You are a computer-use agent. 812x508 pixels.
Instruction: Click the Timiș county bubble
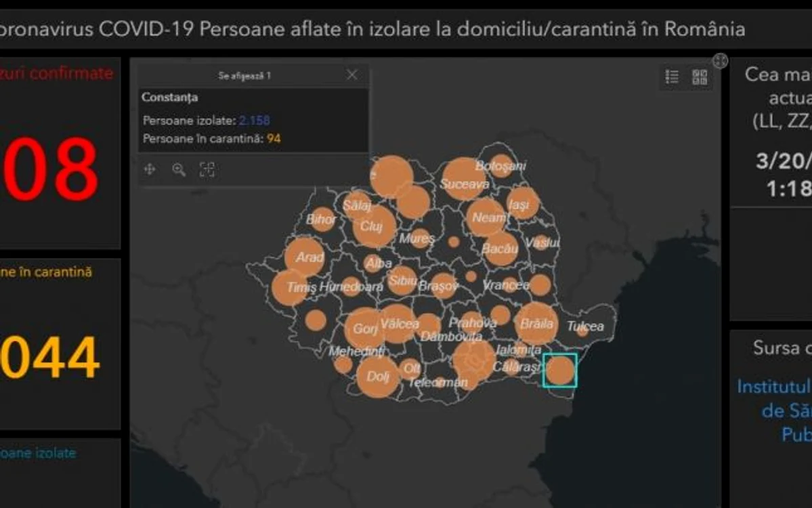(x=289, y=287)
